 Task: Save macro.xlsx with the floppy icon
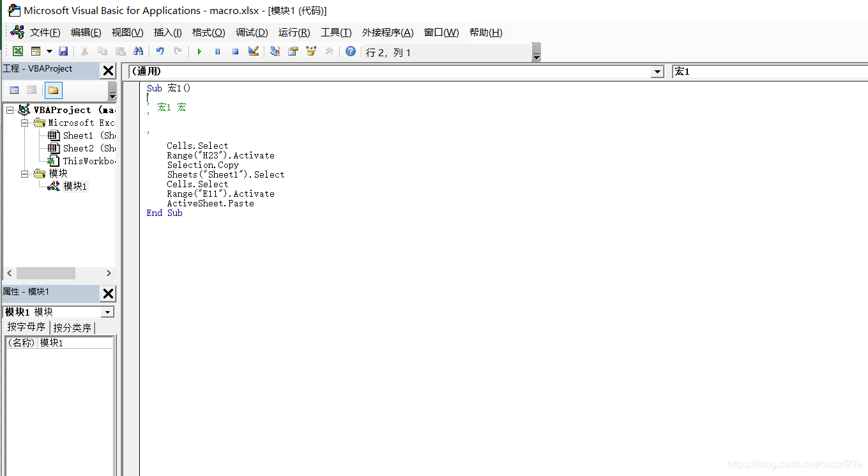pyautogui.click(x=63, y=52)
